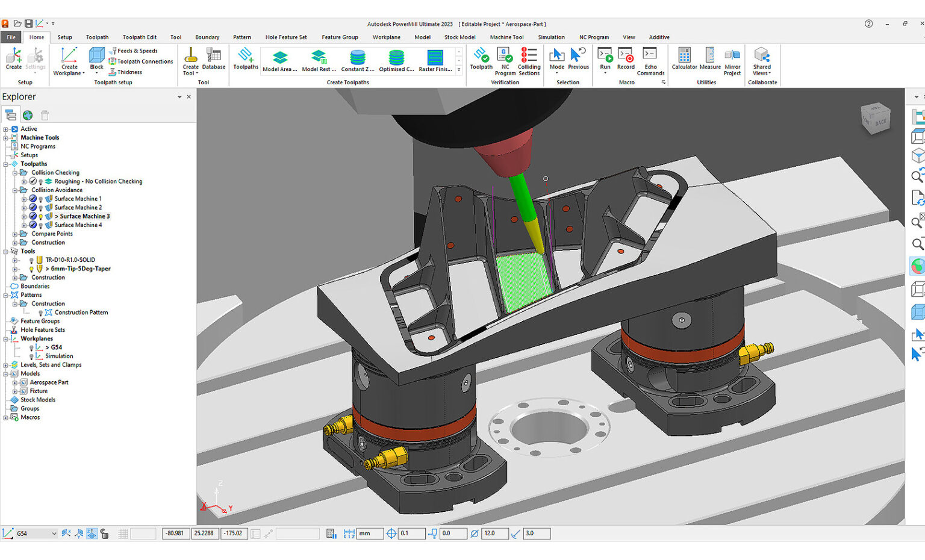This screenshot has width=925, height=560.
Task: Switch to the Simulation ribbon tab
Action: pos(551,37)
